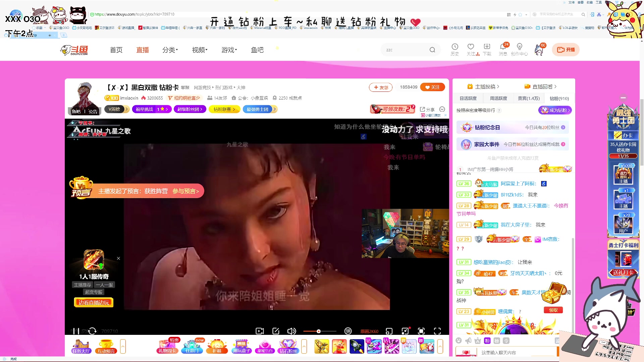This screenshot has width=644, height=362.
Task: Adjust the volume slider in the player
Action: 319,331
